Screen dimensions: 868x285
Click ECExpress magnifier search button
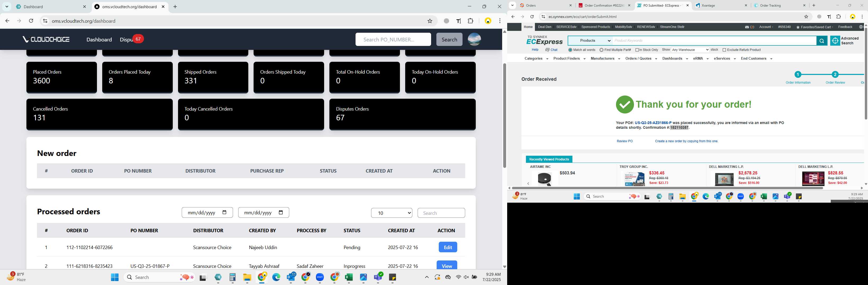click(822, 41)
